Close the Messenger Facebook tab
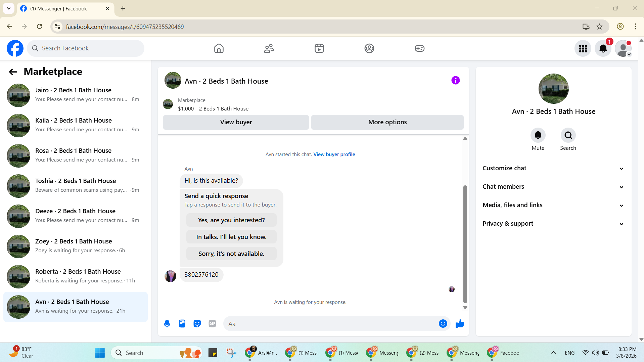 pyautogui.click(x=107, y=8)
